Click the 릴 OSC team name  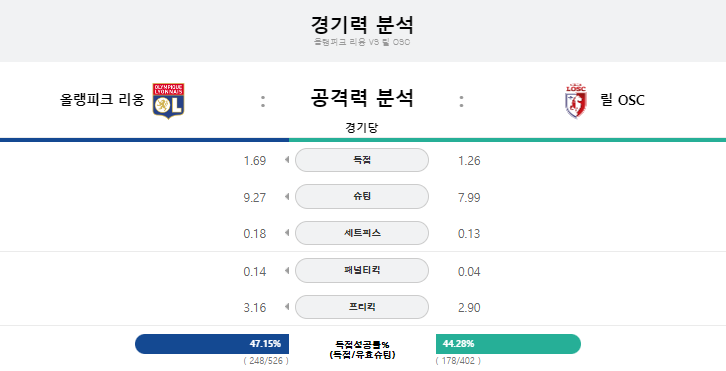pyautogui.click(x=622, y=100)
